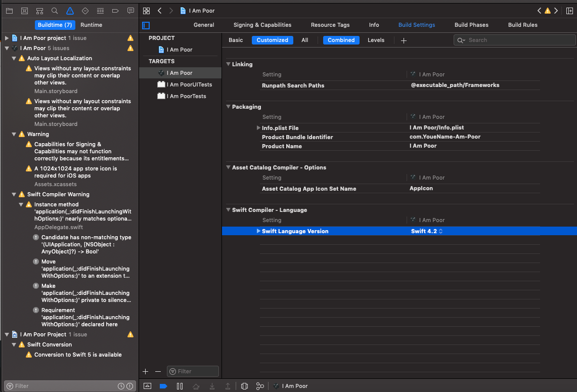Open the Breakpoint navigator icon
Image resolution: width=577 pixels, height=392 pixels.
(115, 11)
